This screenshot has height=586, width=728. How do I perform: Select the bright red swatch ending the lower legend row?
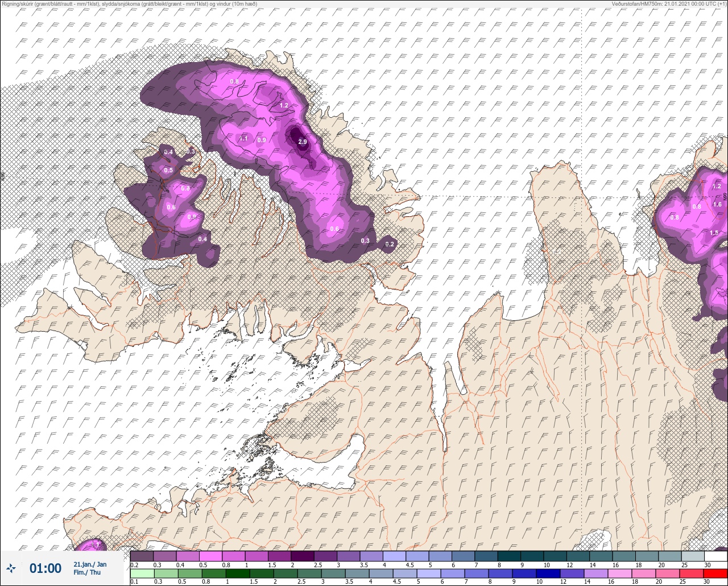tap(716, 573)
